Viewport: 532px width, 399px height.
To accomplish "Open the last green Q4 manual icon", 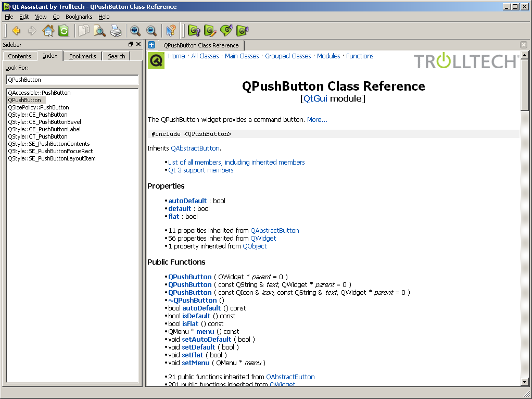I will point(243,31).
